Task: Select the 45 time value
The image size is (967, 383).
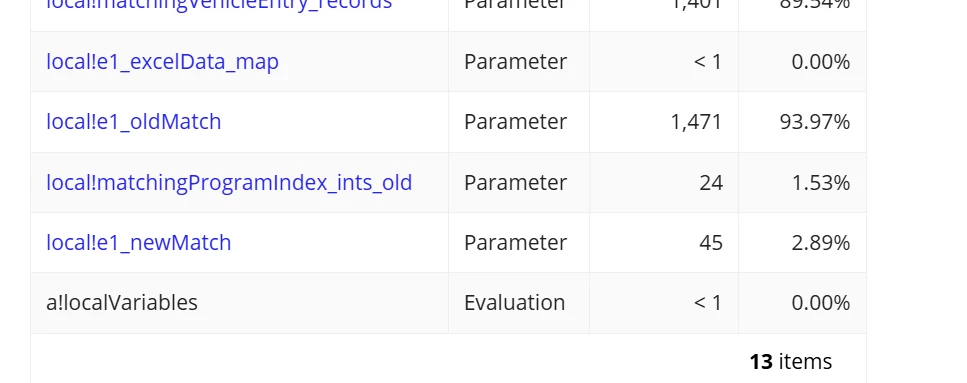Action: pos(710,242)
